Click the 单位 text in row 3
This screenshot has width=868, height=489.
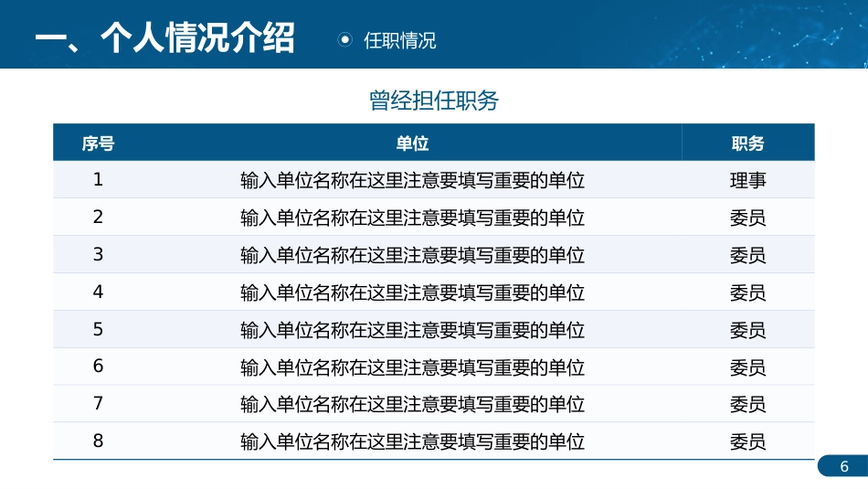[x=412, y=255]
